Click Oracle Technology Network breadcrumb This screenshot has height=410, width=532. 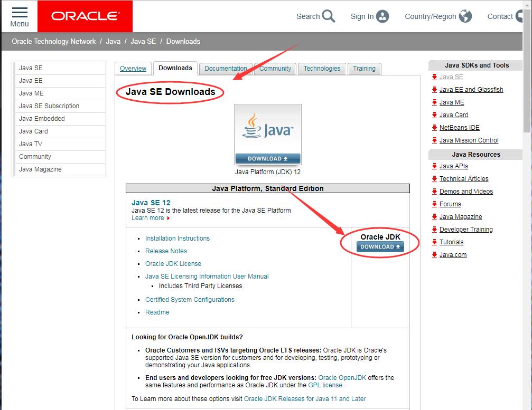pos(53,41)
